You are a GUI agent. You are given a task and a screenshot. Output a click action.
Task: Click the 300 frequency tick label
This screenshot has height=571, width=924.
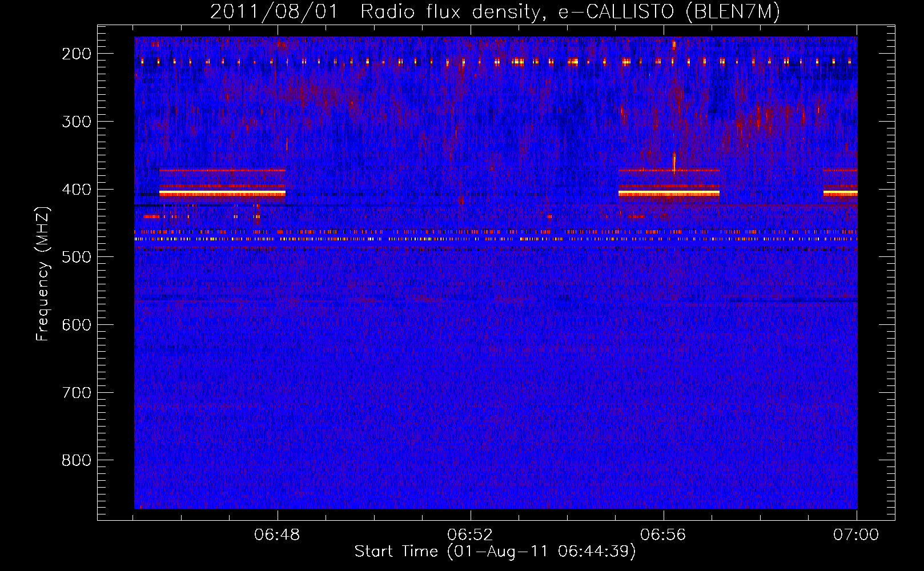coord(77,122)
